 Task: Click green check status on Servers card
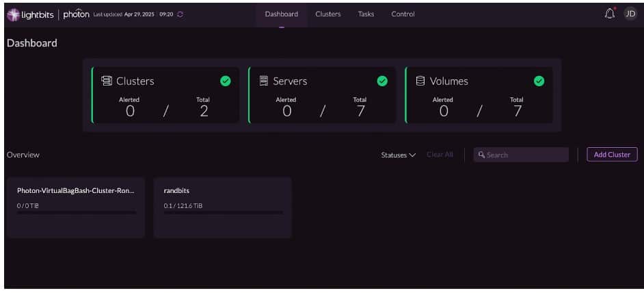click(382, 81)
